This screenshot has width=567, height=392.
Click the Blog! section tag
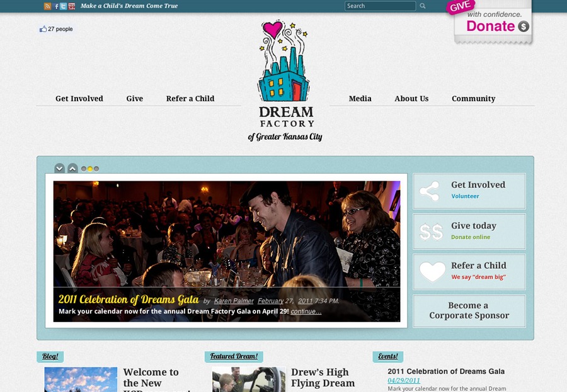click(x=50, y=357)
